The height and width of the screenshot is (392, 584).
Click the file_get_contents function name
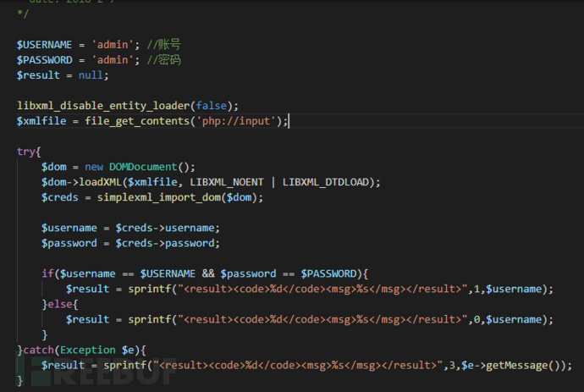pyautogui.click(x=137, y=121)
